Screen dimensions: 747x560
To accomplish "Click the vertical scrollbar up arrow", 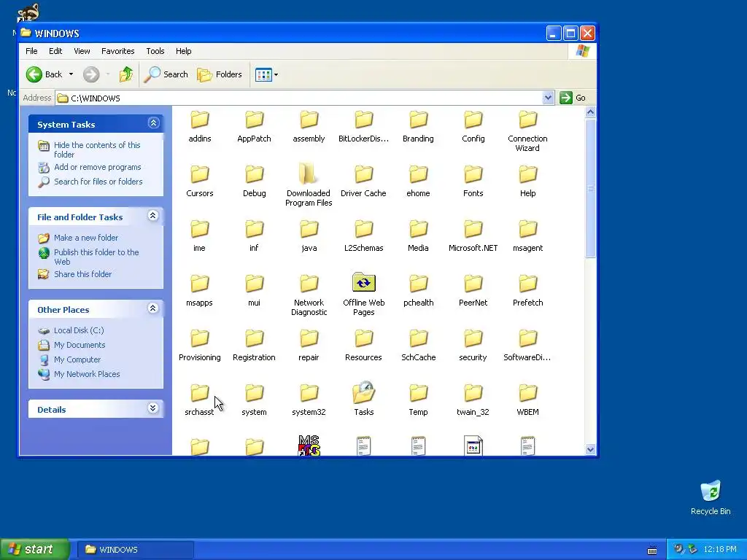I will coord(590,112).
